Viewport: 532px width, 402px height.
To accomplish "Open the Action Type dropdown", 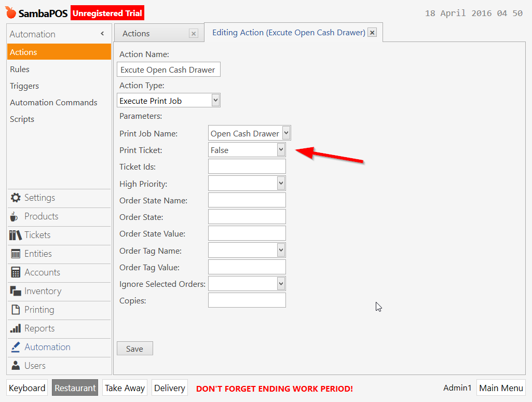I will [x=215, y=100].
